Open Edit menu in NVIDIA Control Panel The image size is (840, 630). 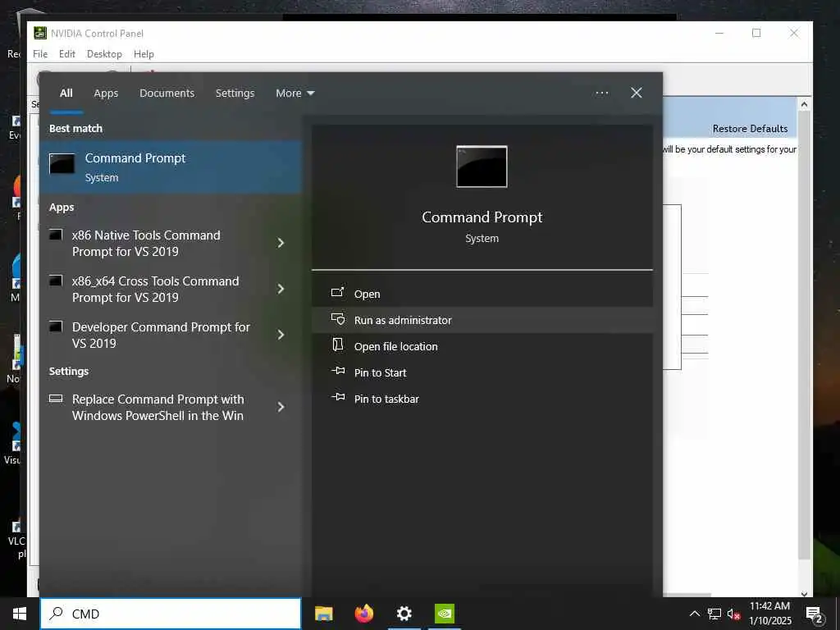pyautogui.click(x=67, y=54)
